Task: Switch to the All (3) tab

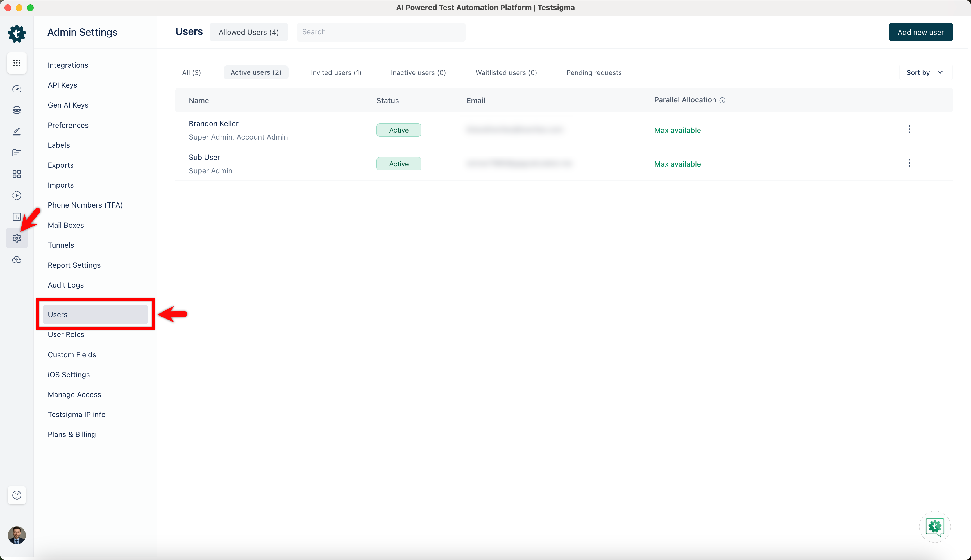Action: point(191,73)
